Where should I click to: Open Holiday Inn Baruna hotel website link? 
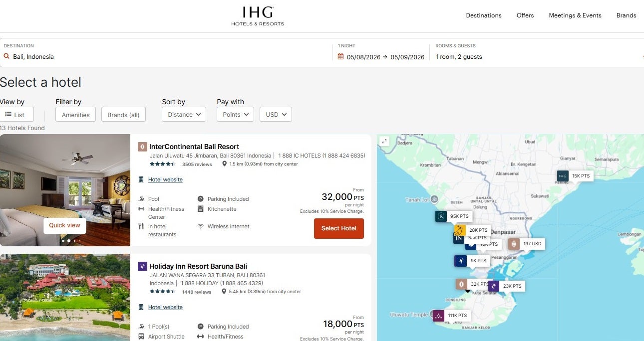[165, 307]
